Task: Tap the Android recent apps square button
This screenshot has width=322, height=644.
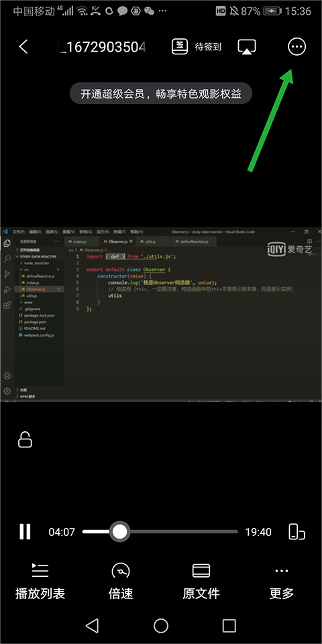Action: point(229,625)
